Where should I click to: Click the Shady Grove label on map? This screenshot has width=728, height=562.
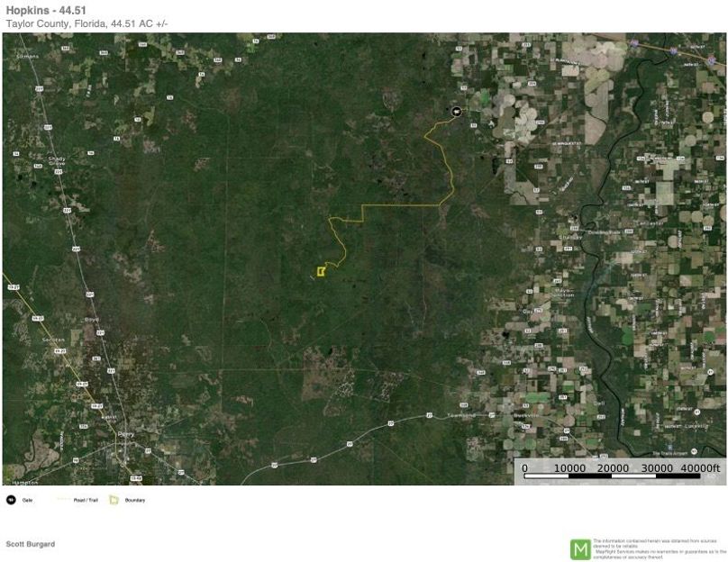(57, 161)
